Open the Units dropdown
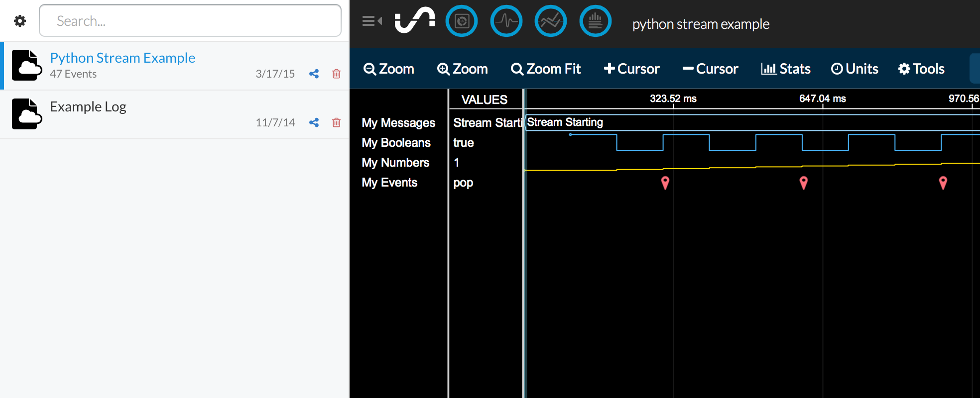 point(855,69)
